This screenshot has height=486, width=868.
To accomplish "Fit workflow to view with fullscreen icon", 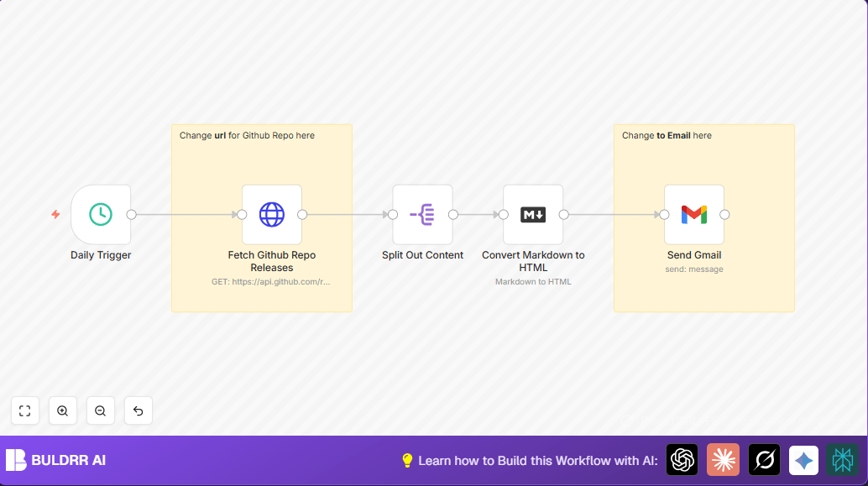I will click(x=25, y=410).
